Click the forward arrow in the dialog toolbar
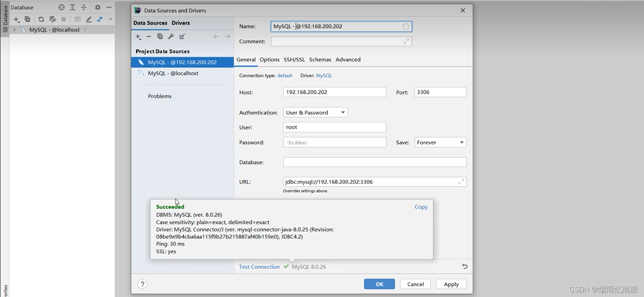Image resolution: width=644 pixels, height=297 pixels. click(x=227, y=37)
